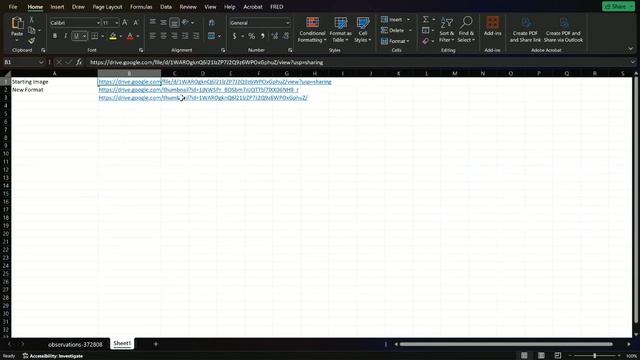Screen dimensions: 640x360
Task: Toggle Bold formatting
Action: click(x=55, y=36)
